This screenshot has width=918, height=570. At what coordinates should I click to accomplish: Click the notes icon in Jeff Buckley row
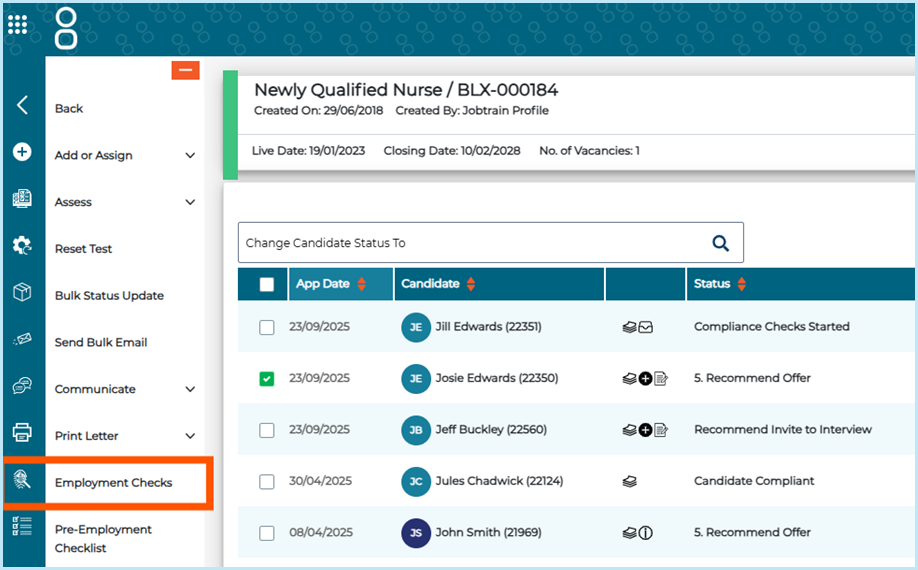[661, 431]
